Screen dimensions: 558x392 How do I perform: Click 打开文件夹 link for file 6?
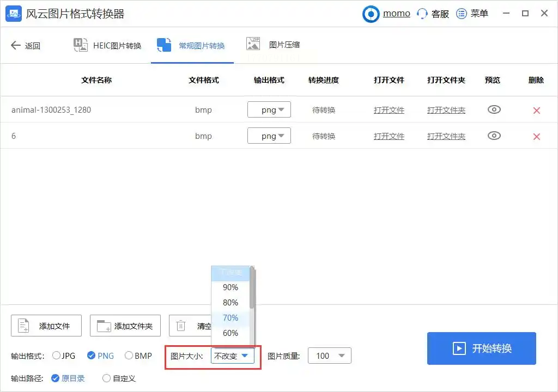point(446,136)
